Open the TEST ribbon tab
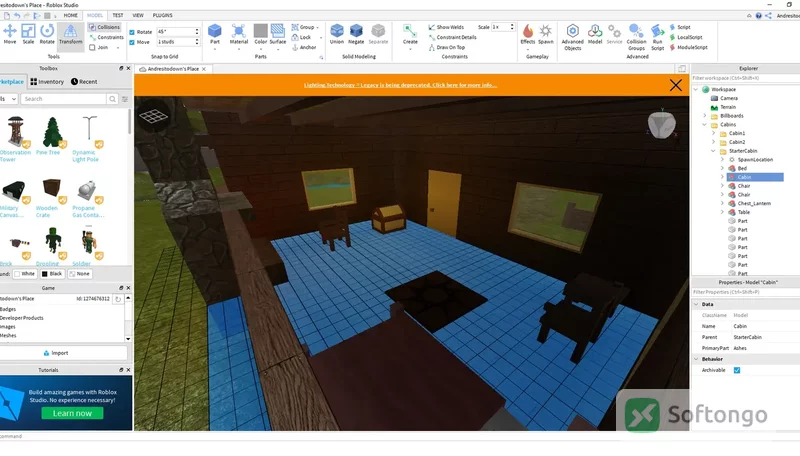The image size is (800, 456). pyautogui.click(x=117, y=15)
